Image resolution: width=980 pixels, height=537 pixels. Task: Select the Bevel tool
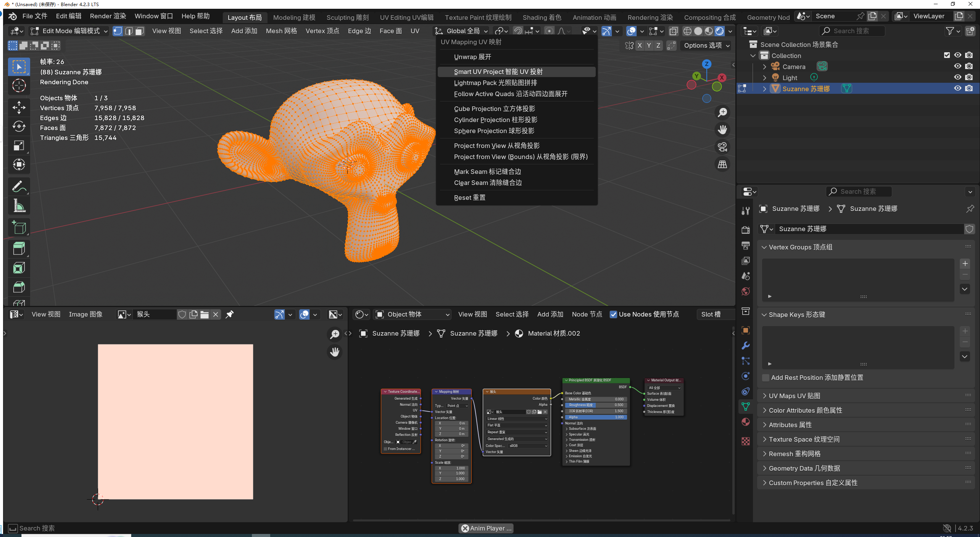pos(19,287)
